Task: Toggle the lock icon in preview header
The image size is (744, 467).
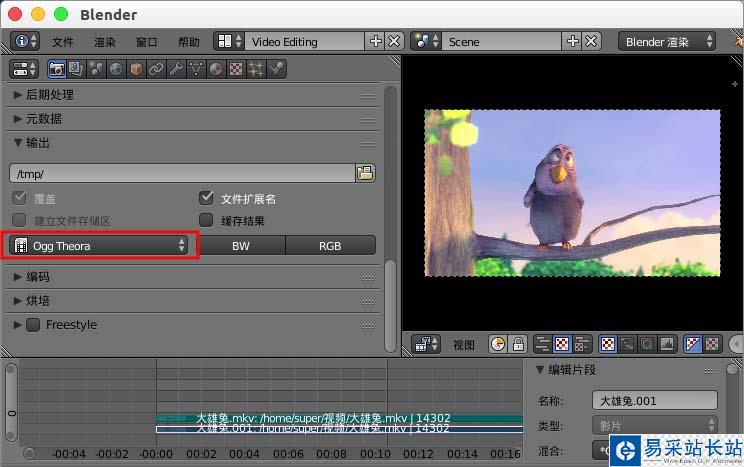Action: [518, 344]
